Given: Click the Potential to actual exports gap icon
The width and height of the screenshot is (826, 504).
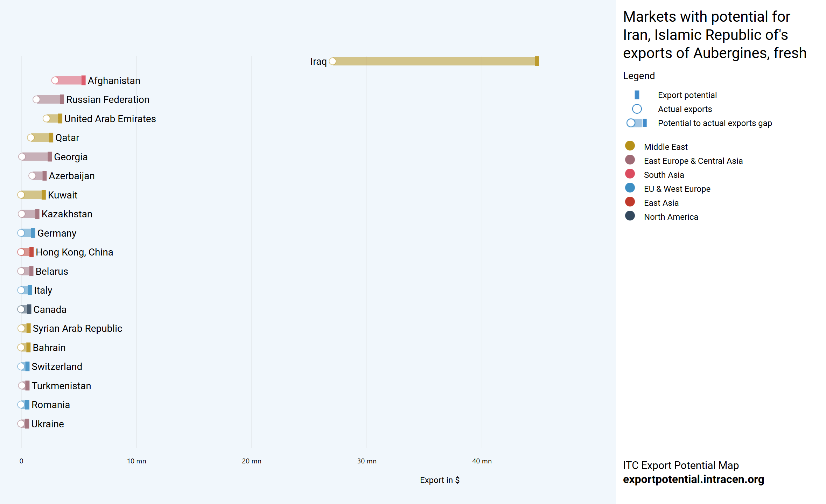Looking at the screenshot, I should 637,123.
